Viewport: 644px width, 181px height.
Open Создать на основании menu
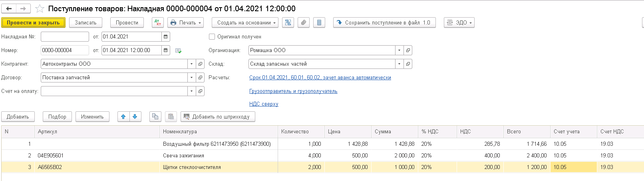(245, 23)
